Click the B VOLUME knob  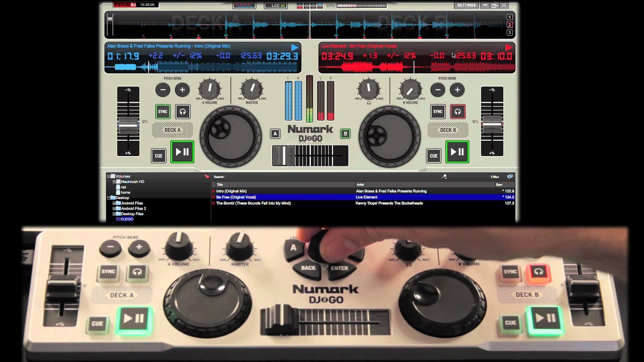pyautogui.click(x=411, y=89)
